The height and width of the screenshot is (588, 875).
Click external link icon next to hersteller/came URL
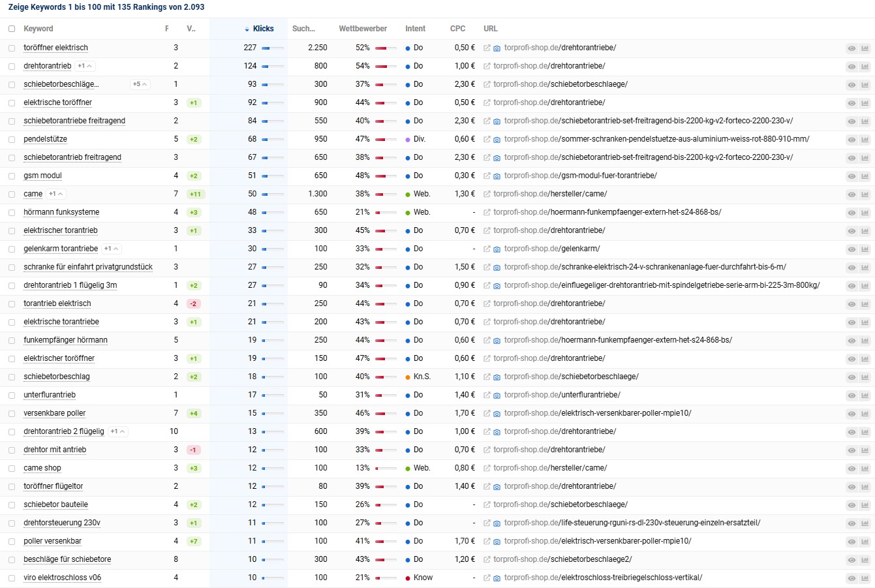485,194
